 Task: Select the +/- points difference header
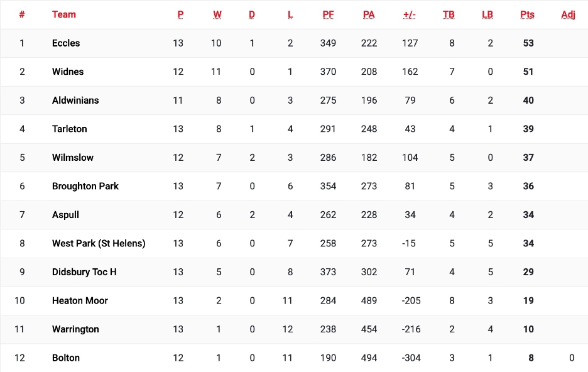click(x=410, y=14)
